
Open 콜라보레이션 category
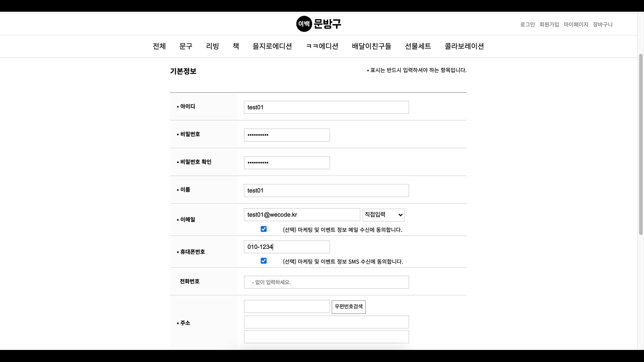(464, 46)
